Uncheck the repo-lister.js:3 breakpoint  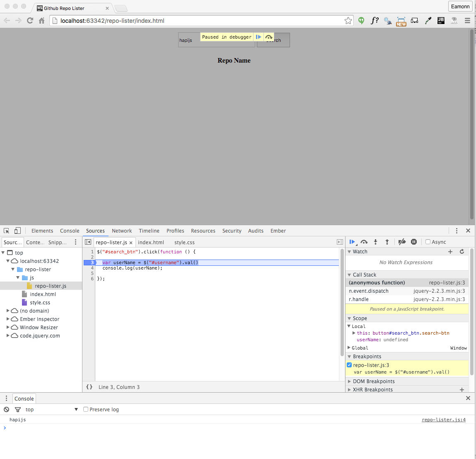pyautogui.click(x=349, y=365)
